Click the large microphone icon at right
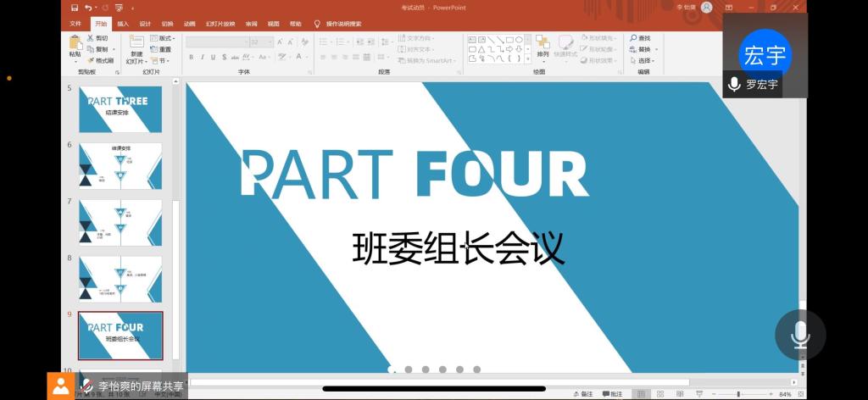868x400 pixels. pyautogui.click(x=800, y=335)
